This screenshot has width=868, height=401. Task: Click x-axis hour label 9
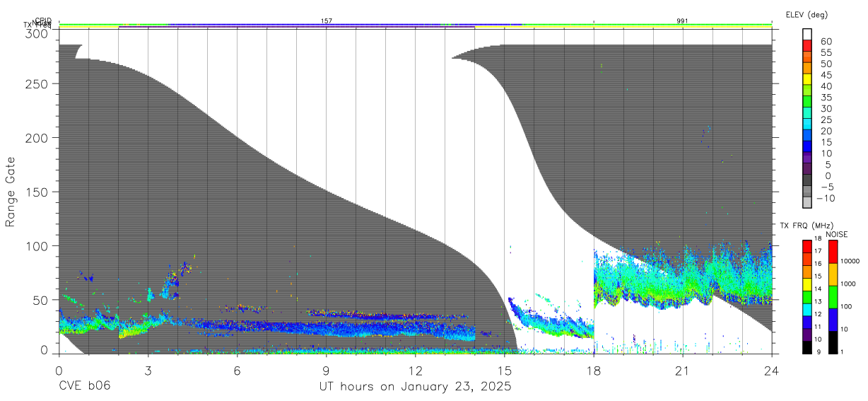point(326,370)
